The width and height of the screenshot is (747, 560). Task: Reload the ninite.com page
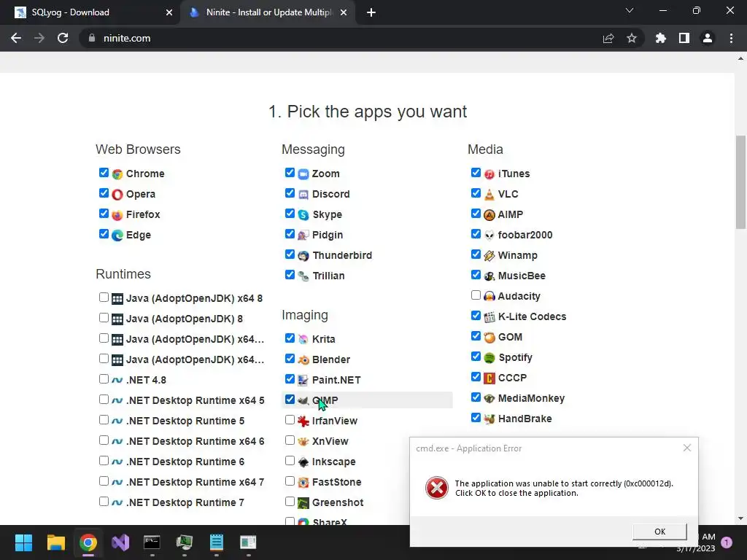pyautogui.click(x=63, y=38)
